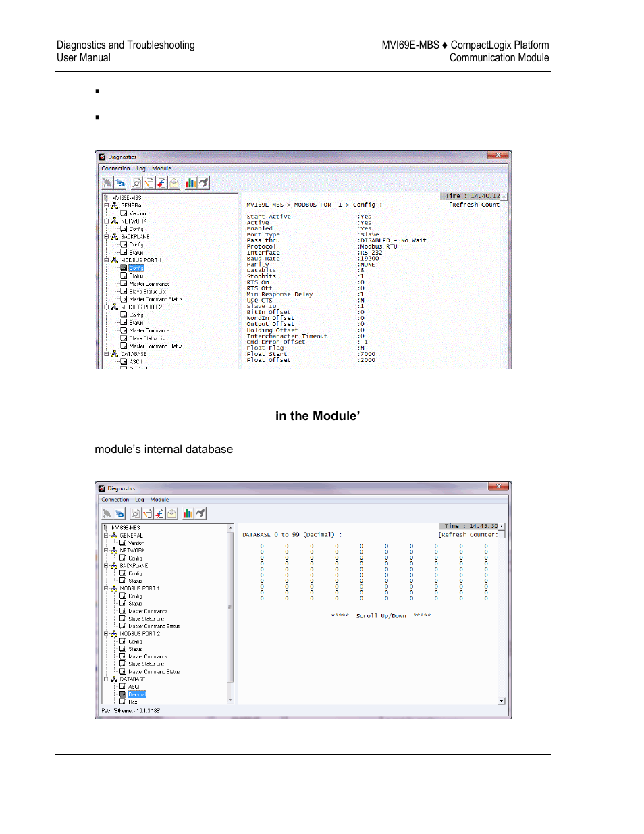The image size is (644, 834).
Task: Collapse MODBUS PORT 1 node in the database window
Action: click(105, 588)
